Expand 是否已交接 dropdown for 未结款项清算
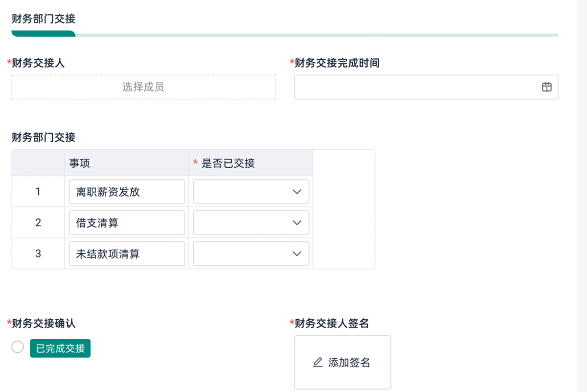 coord(251,254)
